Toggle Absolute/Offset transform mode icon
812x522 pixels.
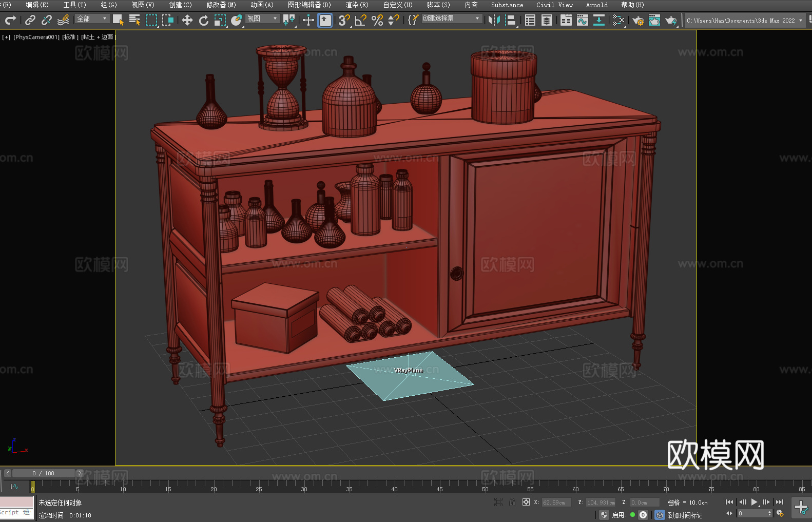click(526, 502)
